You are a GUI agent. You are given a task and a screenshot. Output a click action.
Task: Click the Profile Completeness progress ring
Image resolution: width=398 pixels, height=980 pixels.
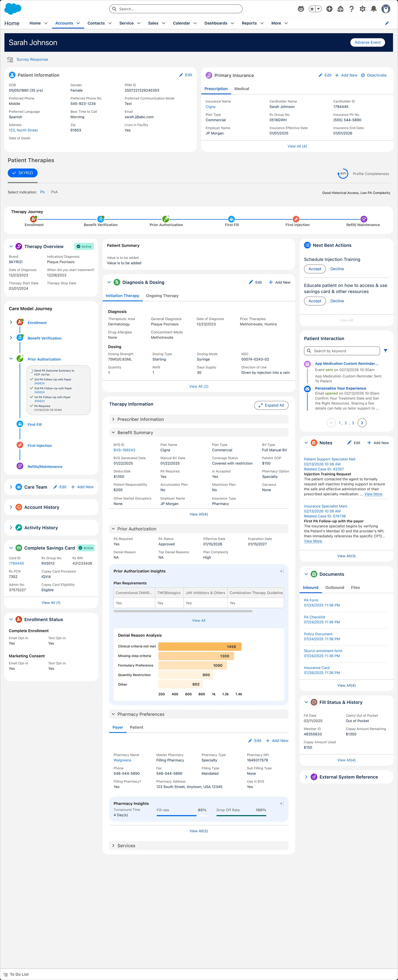click(343, 174)
